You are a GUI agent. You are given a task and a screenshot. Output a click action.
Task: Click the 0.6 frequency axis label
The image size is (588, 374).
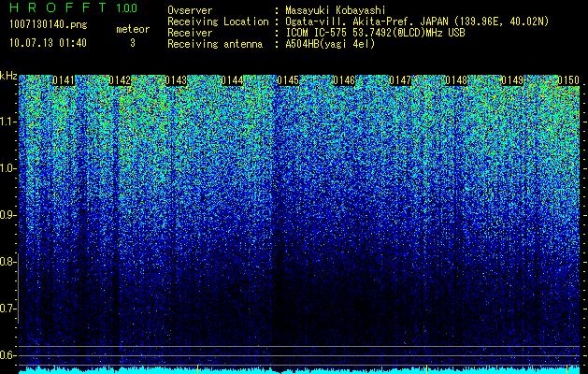tap(7, 355)
